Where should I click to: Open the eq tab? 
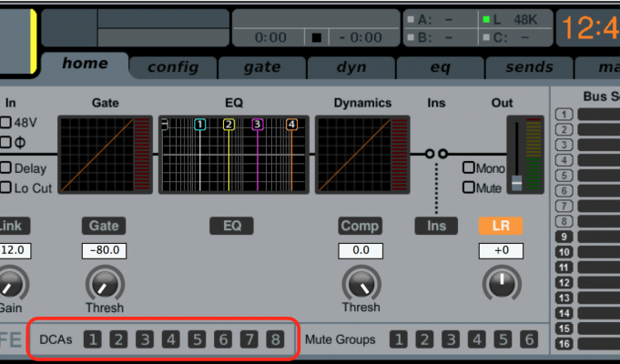pos(440,67)
